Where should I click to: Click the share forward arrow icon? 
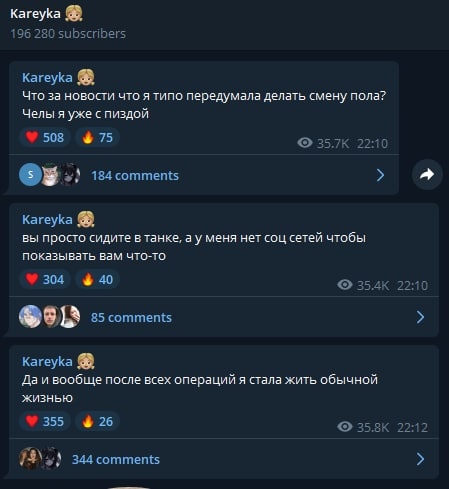(x=427, y=174)
